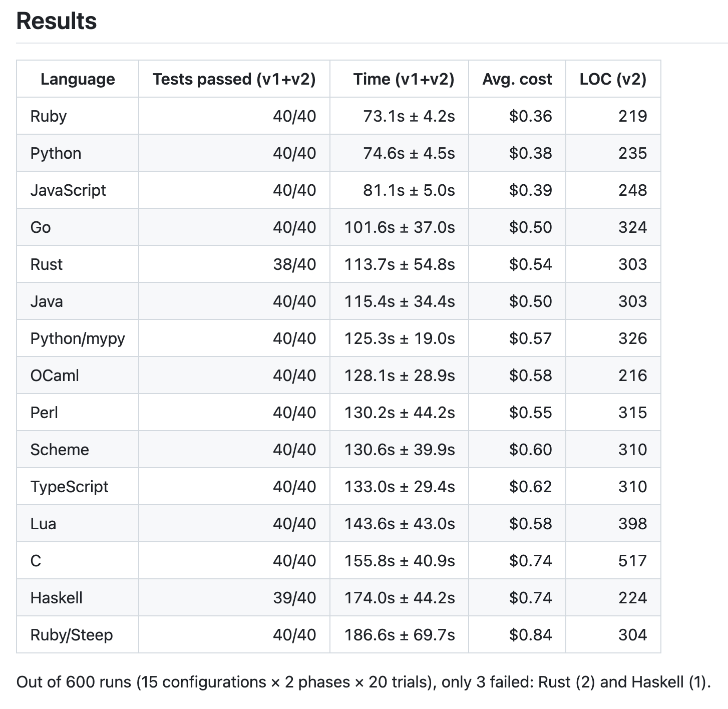
Task: Select the Python/mypy row label
Action: [78, 338]
